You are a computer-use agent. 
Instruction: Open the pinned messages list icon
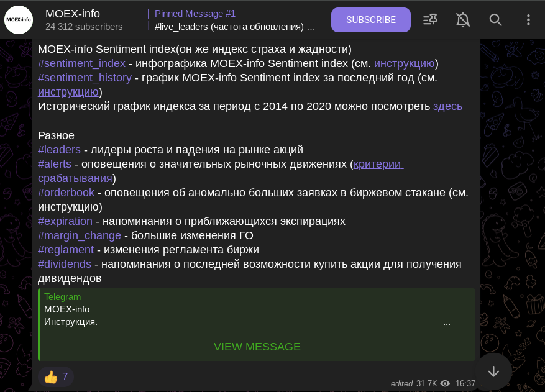(430, 20)
